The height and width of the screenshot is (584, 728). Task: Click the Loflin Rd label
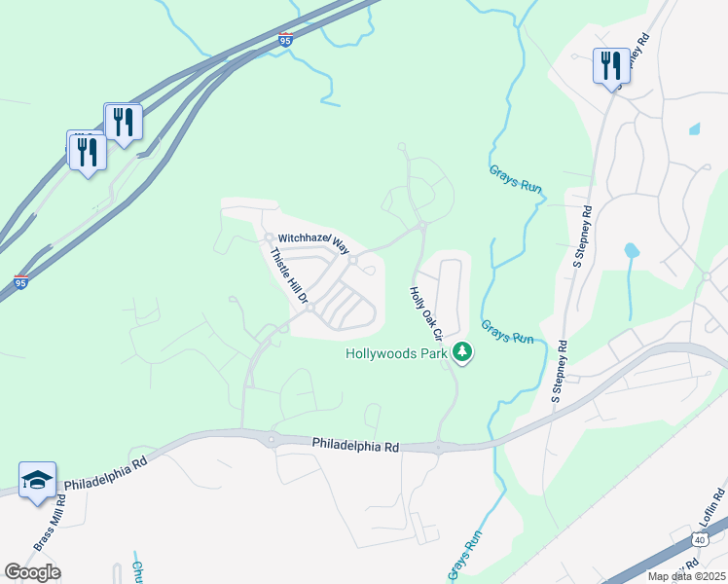(x=711, y=508)
